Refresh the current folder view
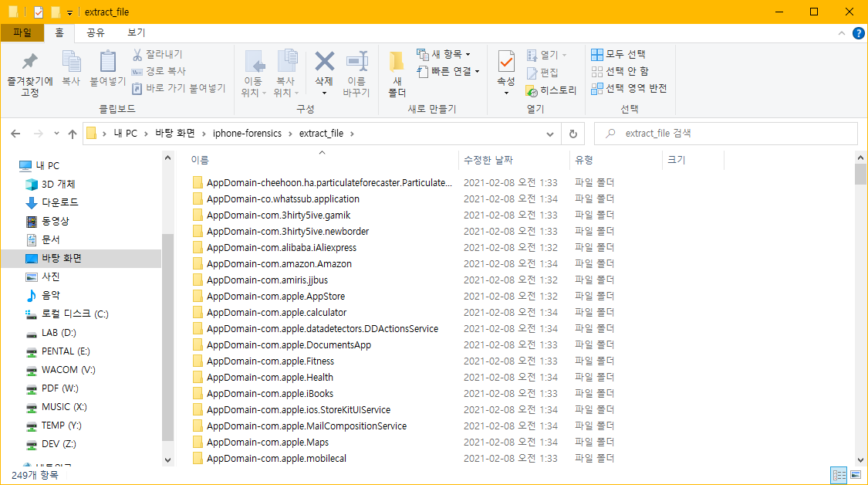This screenshot has height=485, width=868. (573, 134)
